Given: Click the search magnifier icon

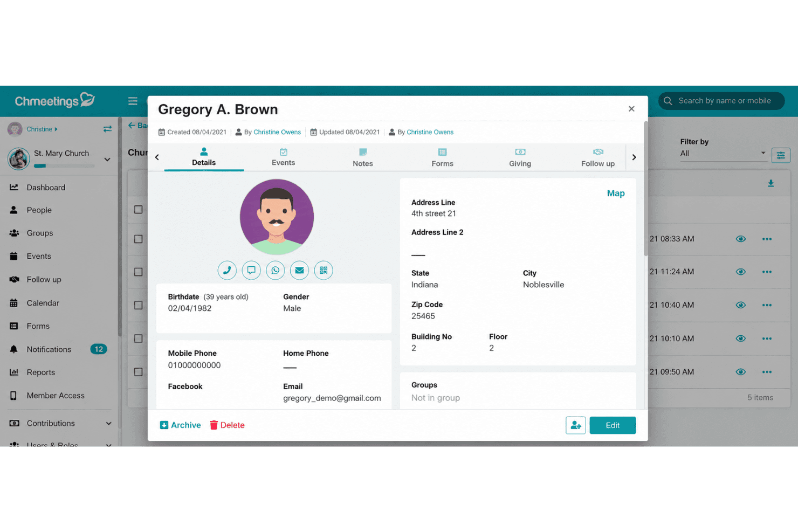Looking at the screenshot, I should tap(668, 101).
